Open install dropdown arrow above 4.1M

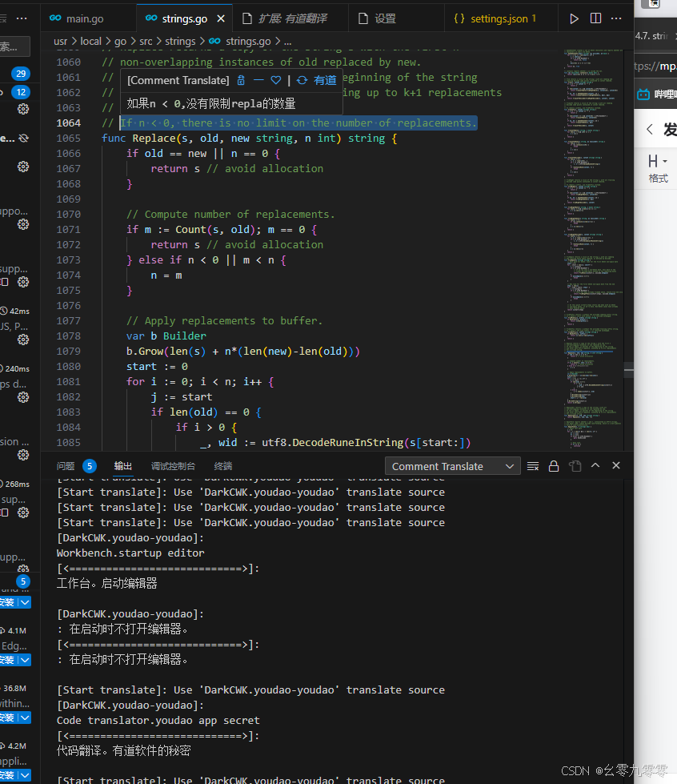[25, 602]
